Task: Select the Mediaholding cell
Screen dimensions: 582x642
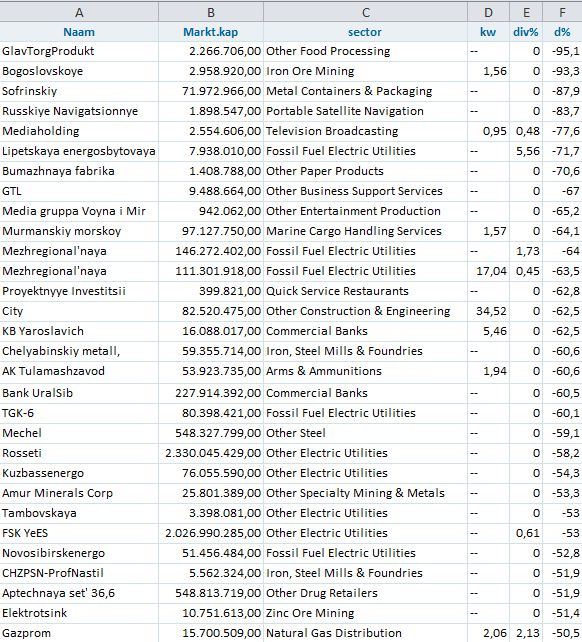Action: click(79, 131)
